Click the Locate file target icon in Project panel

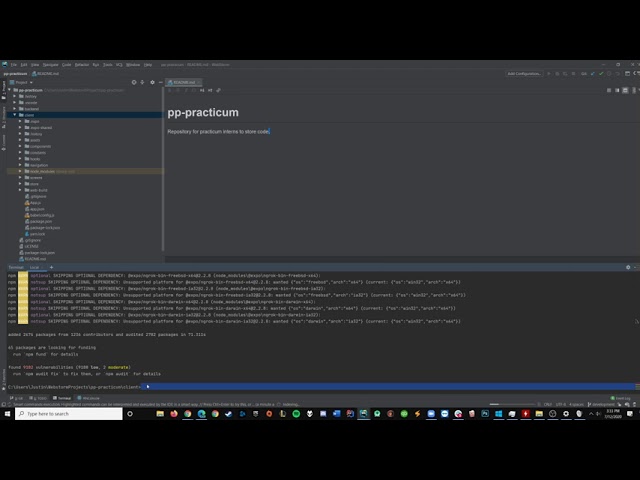pyautogui.click(x=134, y=82)
